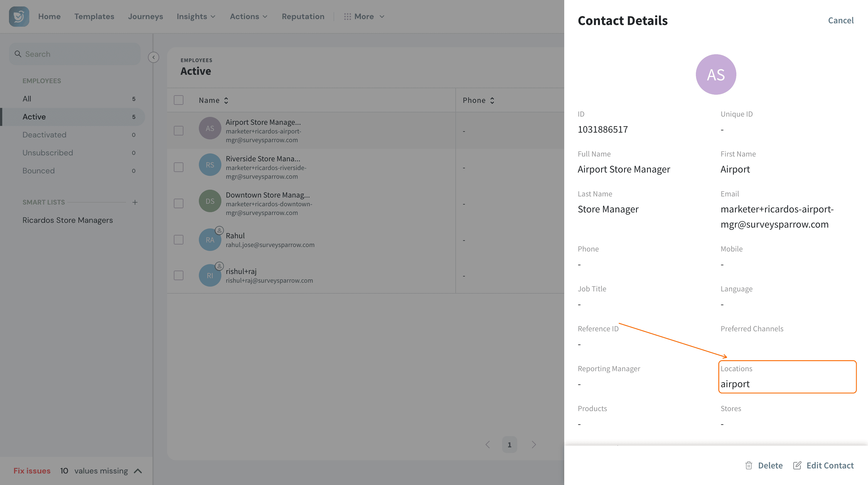Screen dimensions: 868x485
Task: Select Riverside Store Manager row checkbox
Action: (x=179, y=167)
